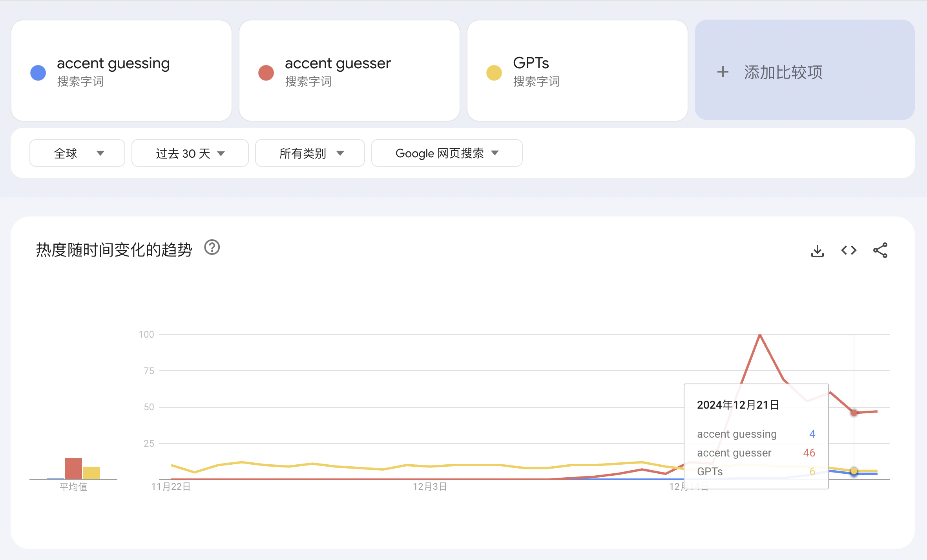Click accent guesser value 46 in tooltip

pos(809,453)
